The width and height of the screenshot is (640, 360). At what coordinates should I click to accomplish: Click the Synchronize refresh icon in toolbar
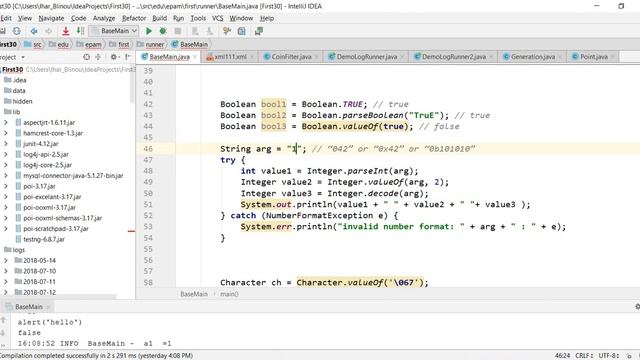point(16,31)
